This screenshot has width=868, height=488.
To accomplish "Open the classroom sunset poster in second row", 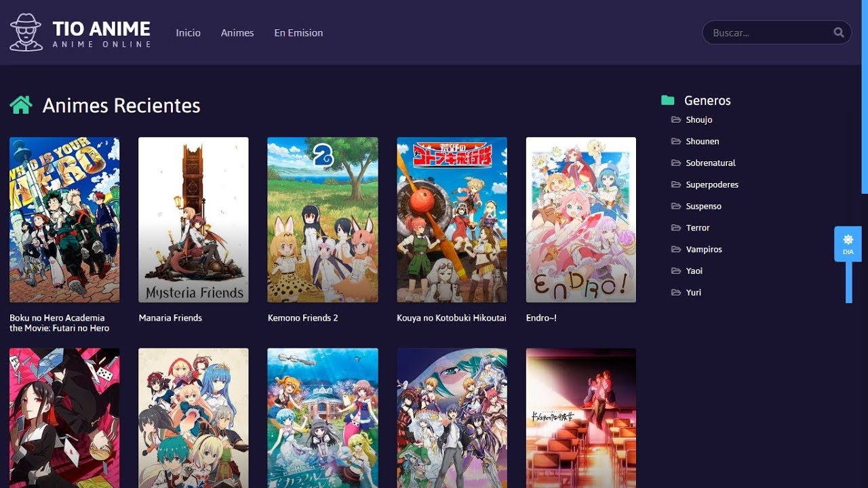I will coord(581,418).
